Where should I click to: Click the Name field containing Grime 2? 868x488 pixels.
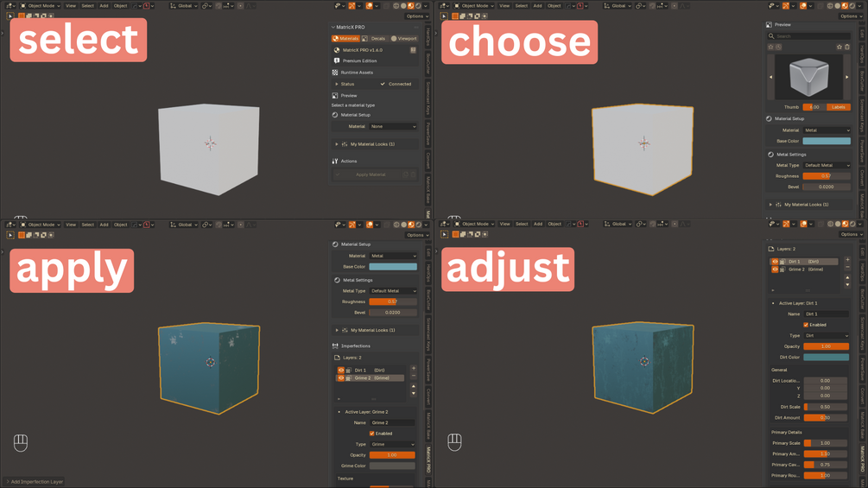coord(392,423)
